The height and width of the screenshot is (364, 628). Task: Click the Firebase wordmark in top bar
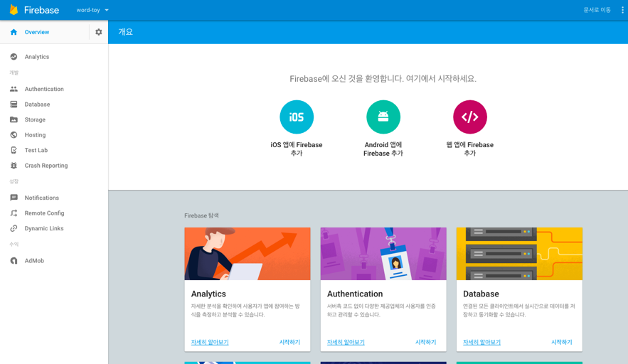(x=42, y=10)
